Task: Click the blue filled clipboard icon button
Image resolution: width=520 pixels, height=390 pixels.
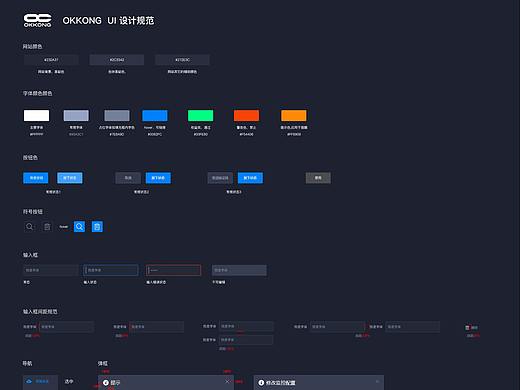Action: (x=97, y=227)
